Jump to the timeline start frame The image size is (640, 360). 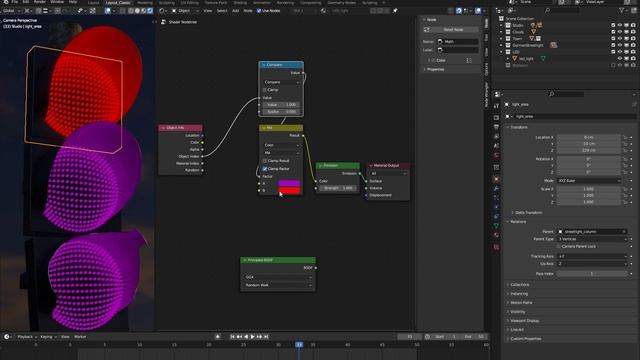(x=233, y=337)
